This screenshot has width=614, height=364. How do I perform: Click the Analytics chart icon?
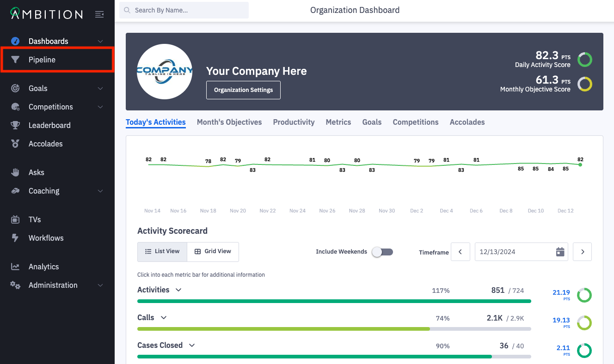[15, 267]
